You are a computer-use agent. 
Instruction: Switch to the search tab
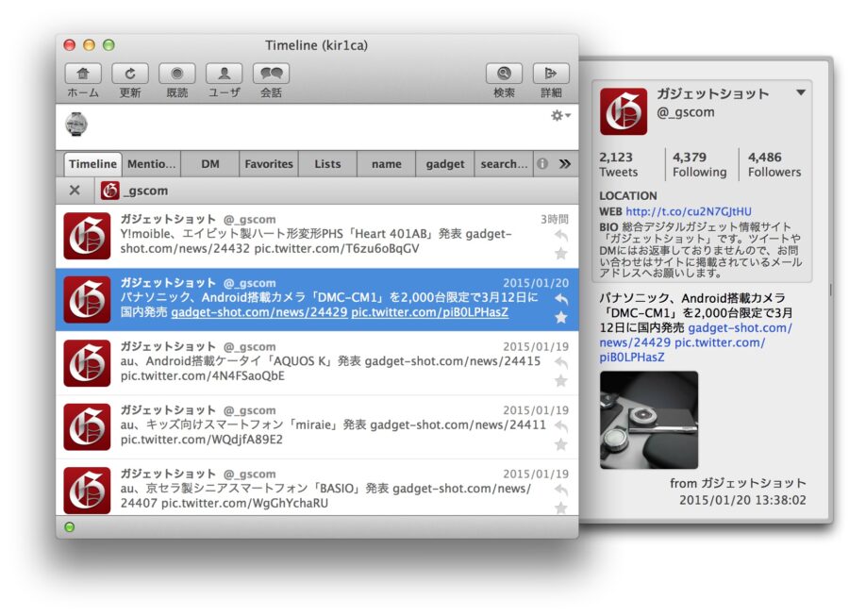[504, 164]
